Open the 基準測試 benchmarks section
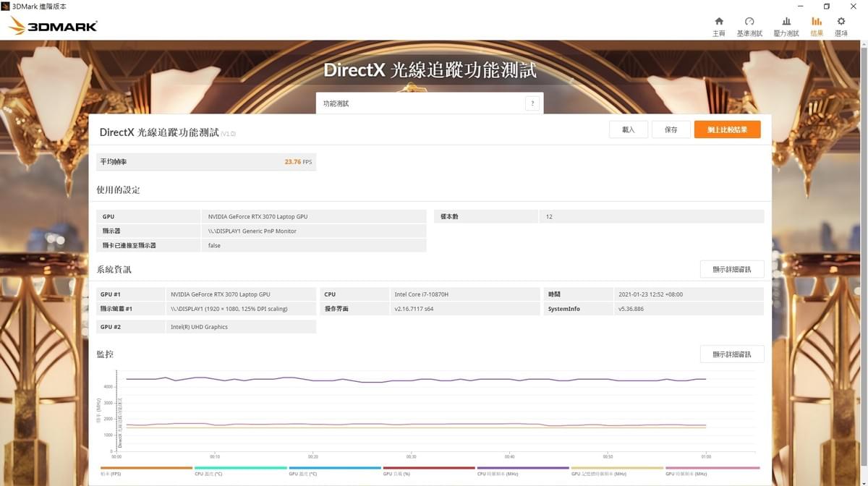Viewport: 868px width, 486px height. pyautogui.click(x=749, y=27)
